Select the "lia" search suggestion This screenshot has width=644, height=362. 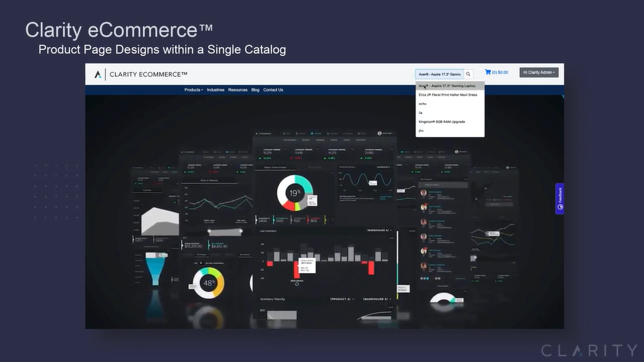421,113
